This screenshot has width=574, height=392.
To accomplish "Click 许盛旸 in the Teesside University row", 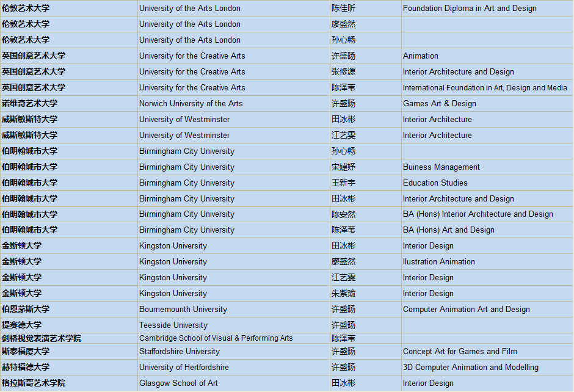I will click(343, 325).
